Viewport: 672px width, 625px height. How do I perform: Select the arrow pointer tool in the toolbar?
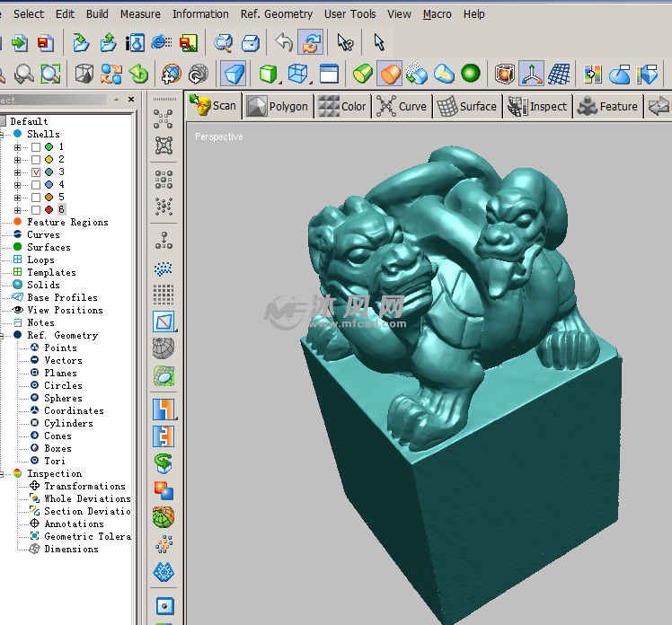point(379,42)
